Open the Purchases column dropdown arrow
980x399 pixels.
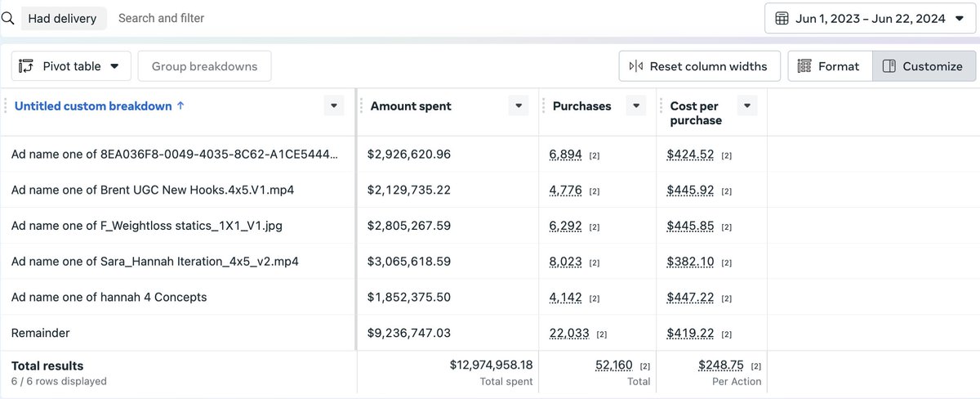(635, 105)
